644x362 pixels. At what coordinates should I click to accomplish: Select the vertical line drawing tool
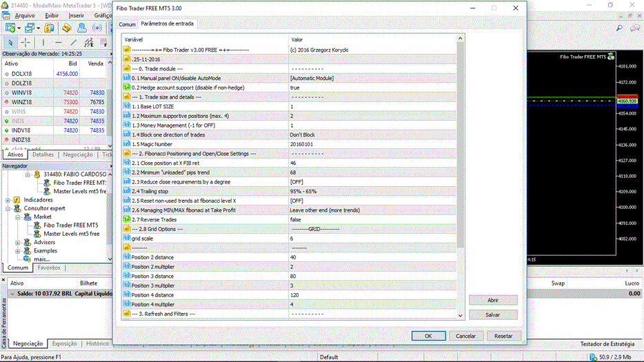pyautogui.click(x=43, y=42)
